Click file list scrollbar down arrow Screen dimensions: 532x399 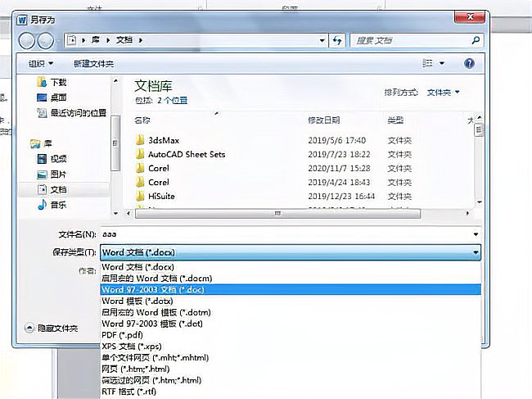479,202
